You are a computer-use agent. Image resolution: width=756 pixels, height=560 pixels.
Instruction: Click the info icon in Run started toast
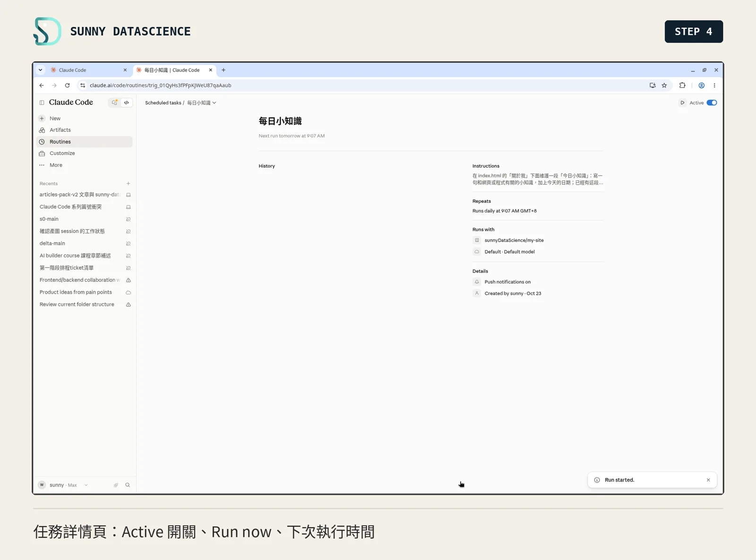pos(597,480)
